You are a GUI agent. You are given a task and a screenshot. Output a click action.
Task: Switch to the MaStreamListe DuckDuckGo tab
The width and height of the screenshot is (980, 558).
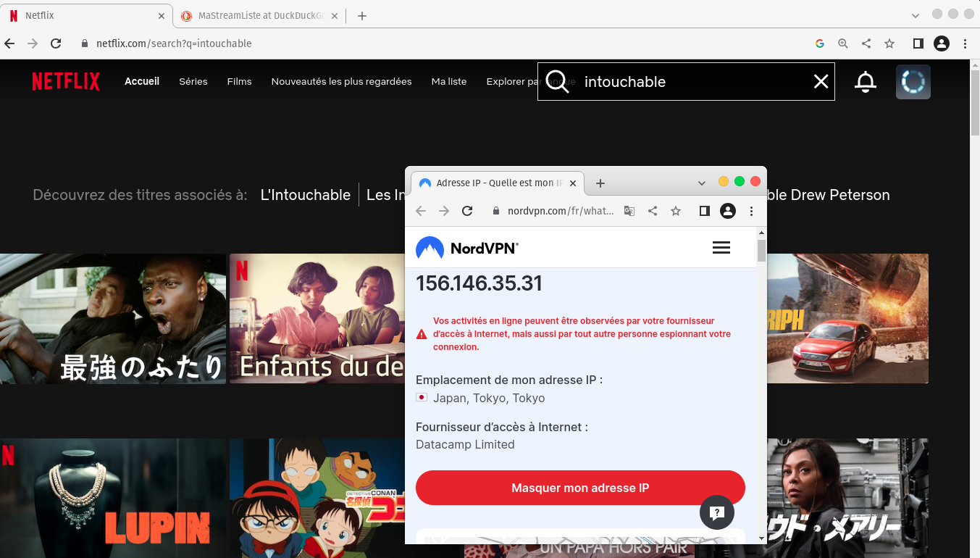pos(254,14)
